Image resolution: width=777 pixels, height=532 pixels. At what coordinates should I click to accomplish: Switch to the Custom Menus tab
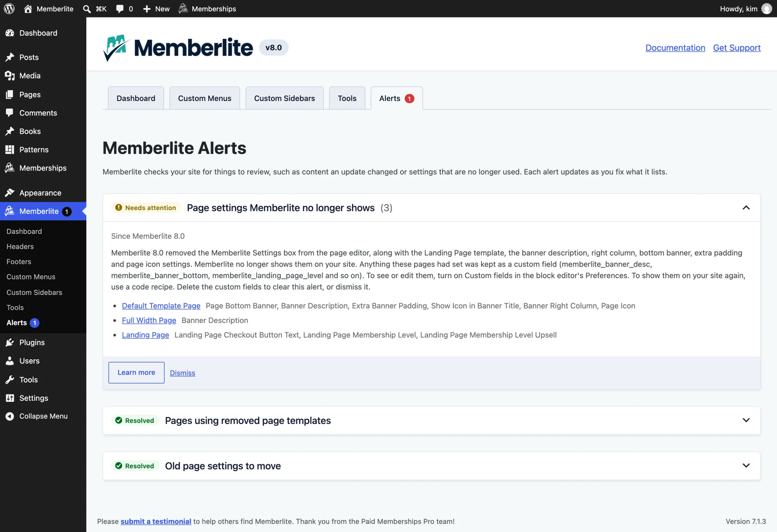205,98
